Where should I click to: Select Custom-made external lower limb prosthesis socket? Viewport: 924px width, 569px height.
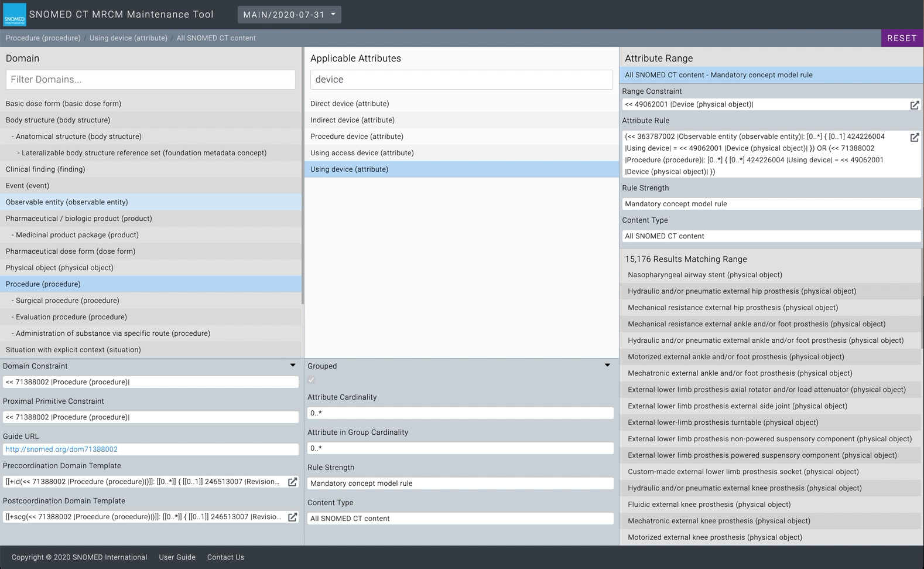click(770, 472)
